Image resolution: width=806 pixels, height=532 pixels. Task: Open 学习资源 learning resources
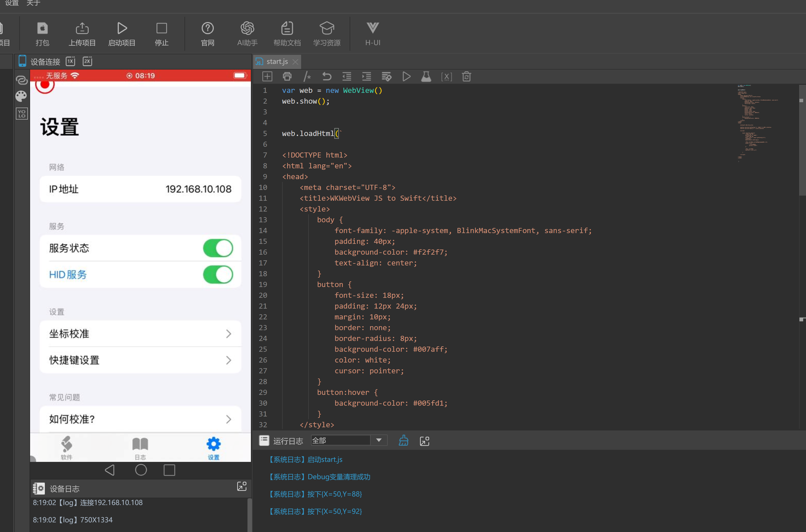pyautogui.click(x=327, y=34)
